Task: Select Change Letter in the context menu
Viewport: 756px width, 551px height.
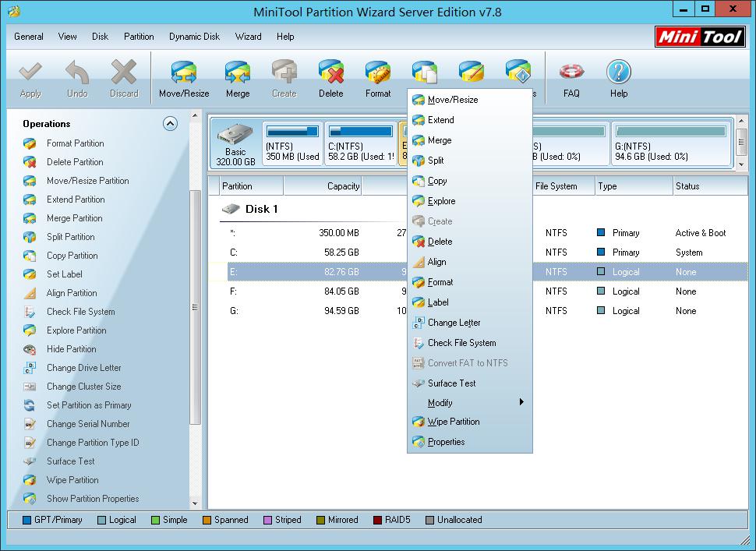Action: pyautogui.click(x=470, y=323)
